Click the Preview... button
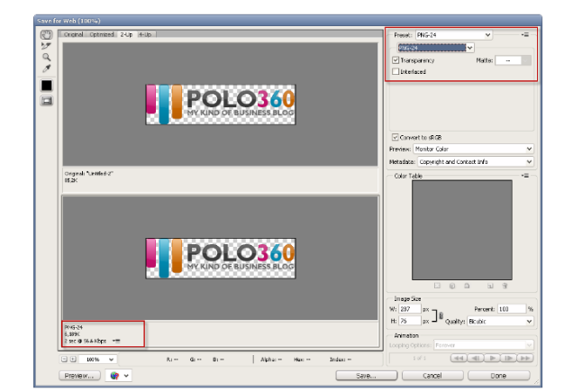This screenshot has height=392, width=564. point(79,376)
